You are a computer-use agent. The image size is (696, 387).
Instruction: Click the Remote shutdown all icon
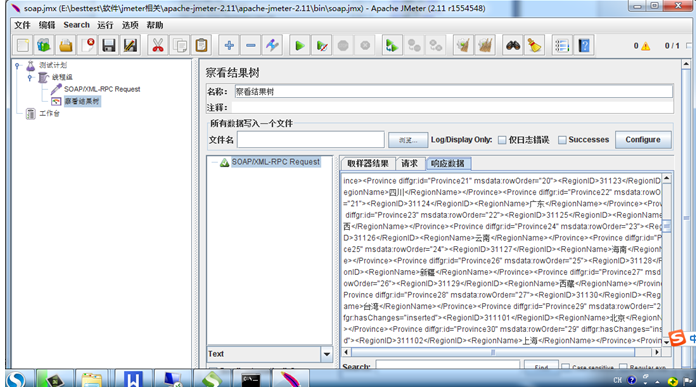436,45
